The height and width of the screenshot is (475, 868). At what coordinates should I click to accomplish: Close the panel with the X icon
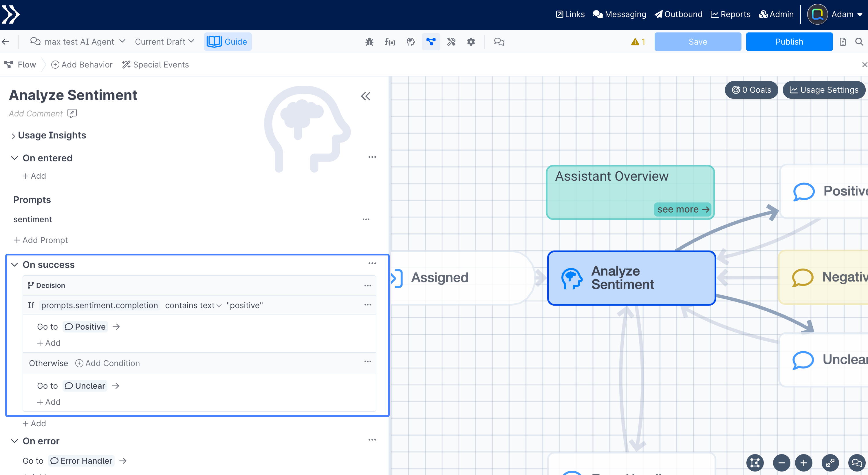(x=864, y=64)
